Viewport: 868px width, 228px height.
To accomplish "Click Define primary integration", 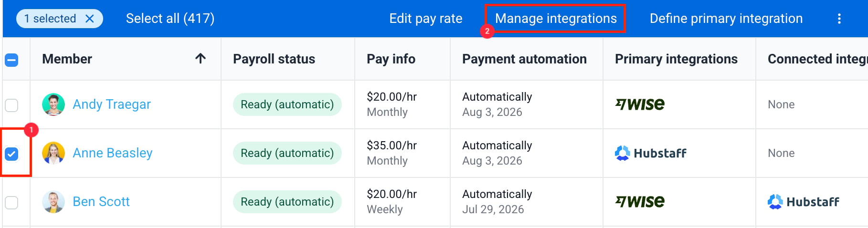I will click(x=726, y=19).
